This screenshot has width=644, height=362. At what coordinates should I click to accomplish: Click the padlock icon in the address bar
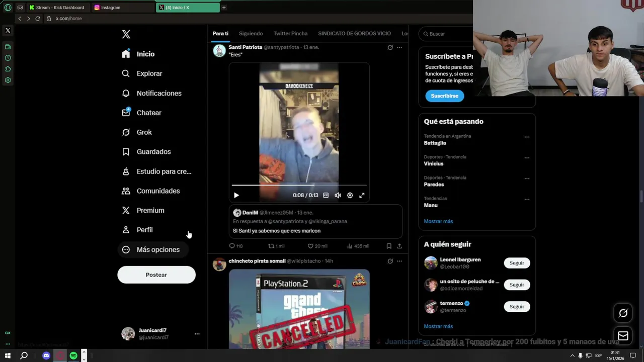[x=49, y=19]
